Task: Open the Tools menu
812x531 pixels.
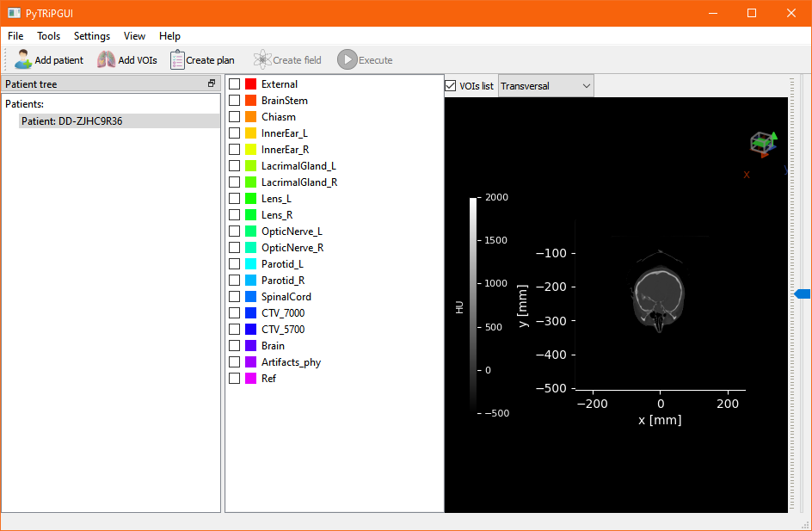Action: [x=48, y=35]
